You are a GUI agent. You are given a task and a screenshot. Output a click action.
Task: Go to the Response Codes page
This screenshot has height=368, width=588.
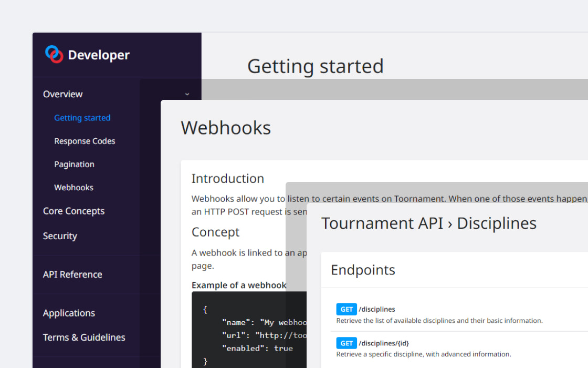coord(85,141)
